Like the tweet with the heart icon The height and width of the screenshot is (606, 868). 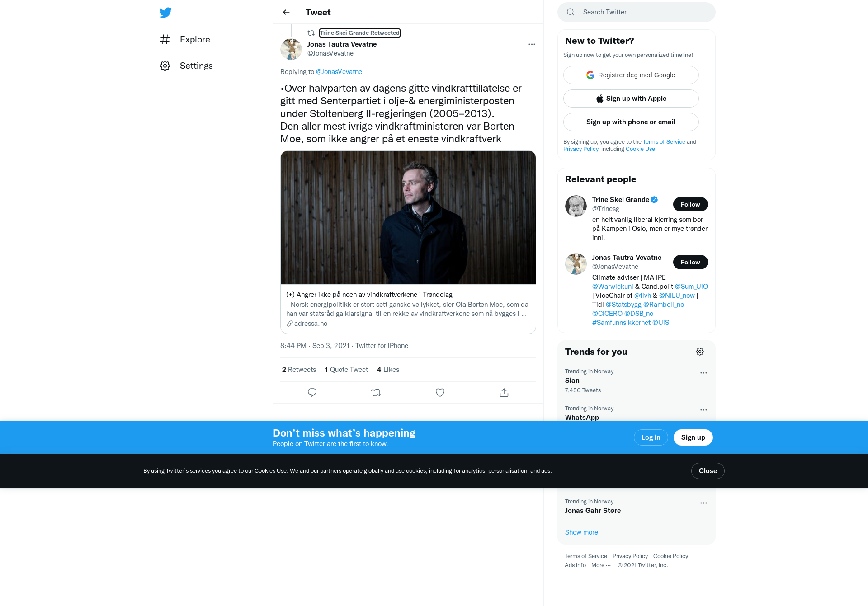tap(440, 393)
